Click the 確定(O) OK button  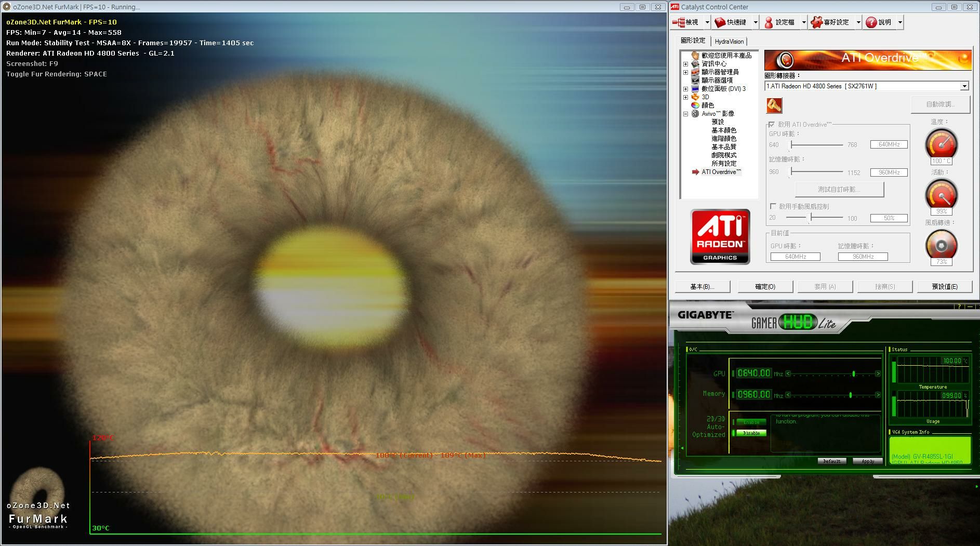click(x=765, y=287)
